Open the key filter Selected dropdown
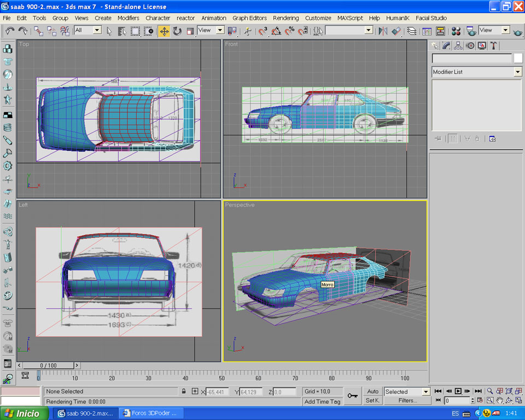 pyautogui.click(x=407, y=392)
